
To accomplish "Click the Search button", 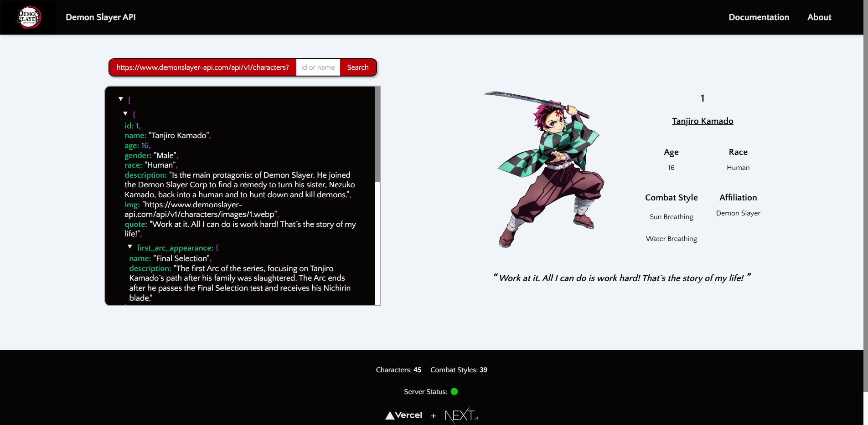I will click(358, 67).
